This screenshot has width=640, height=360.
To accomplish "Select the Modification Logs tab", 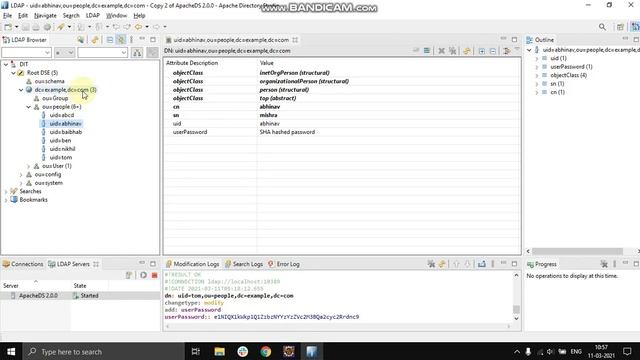I will (193, 264).
